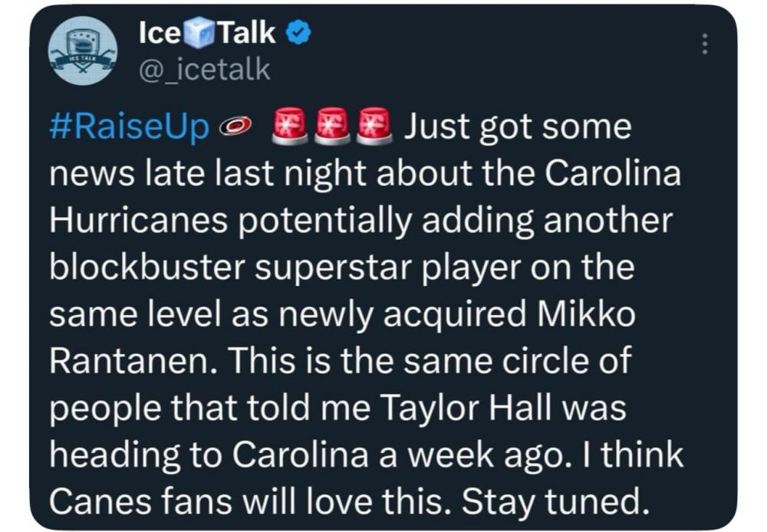Image resolution: width=767 pixels, height=532 pixels.
Task: Open the three-dot more options menu
Action: click(704, 45)
